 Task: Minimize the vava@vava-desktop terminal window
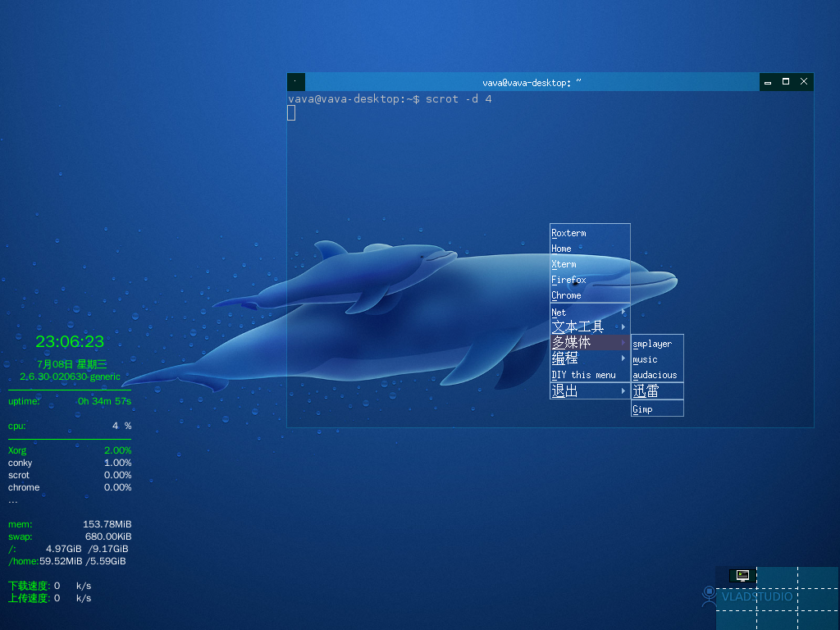[768, 82]
